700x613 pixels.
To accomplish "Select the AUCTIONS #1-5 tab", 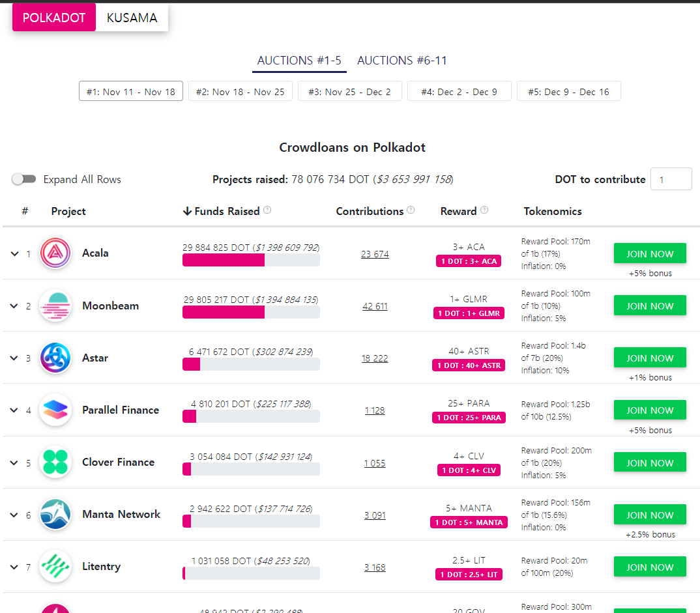I will click(299, 61).
